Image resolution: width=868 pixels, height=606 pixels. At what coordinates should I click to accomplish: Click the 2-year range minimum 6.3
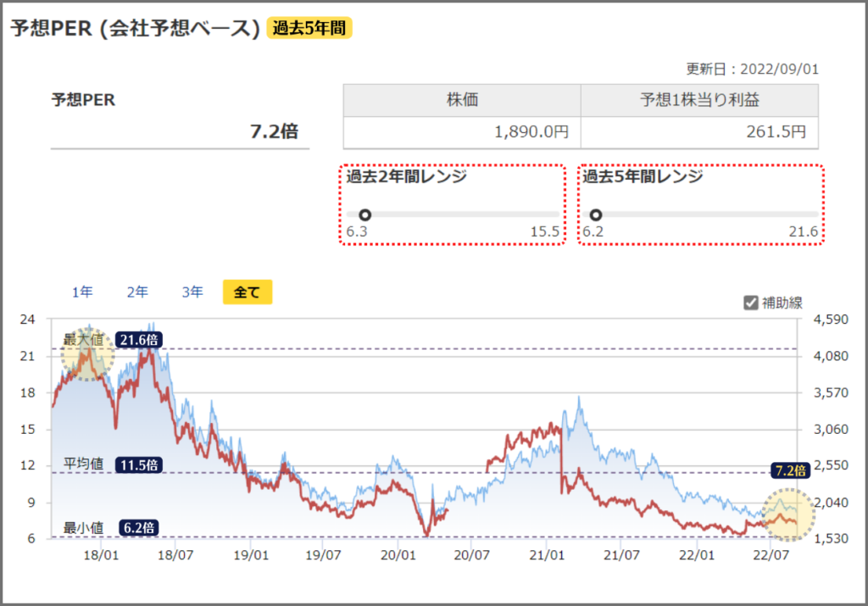click(357, 231)
